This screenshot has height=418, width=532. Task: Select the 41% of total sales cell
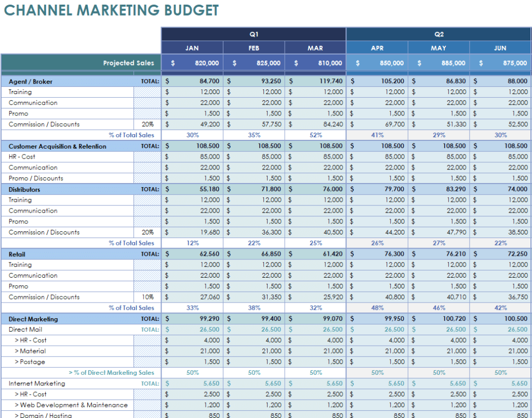click(x=377, y=135)
